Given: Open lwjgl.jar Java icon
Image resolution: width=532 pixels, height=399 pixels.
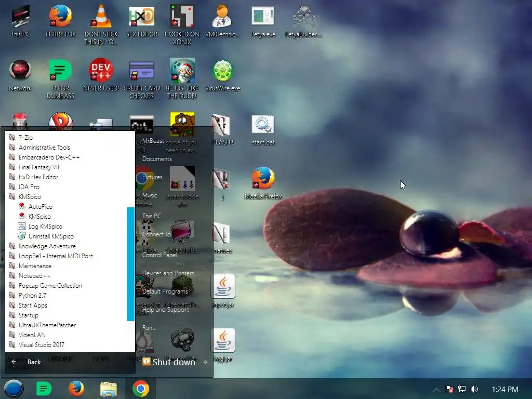Looking at the screenshot, I should coord(223,345).
